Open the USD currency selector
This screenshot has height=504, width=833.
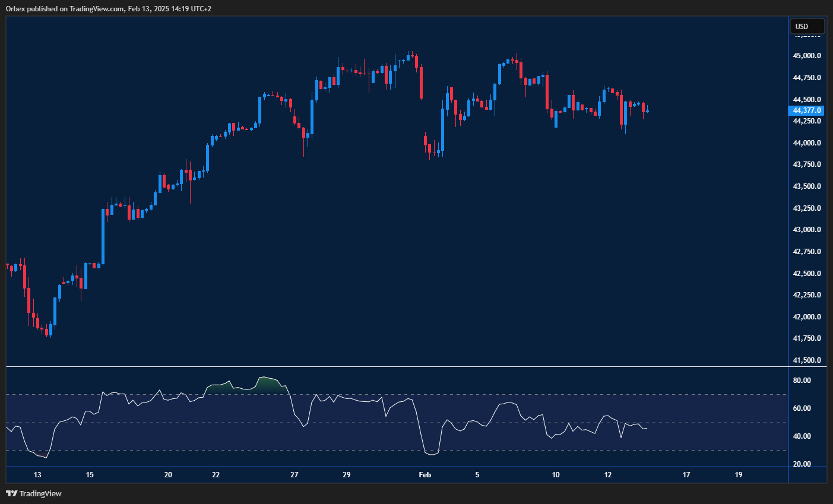pos(806,26)
